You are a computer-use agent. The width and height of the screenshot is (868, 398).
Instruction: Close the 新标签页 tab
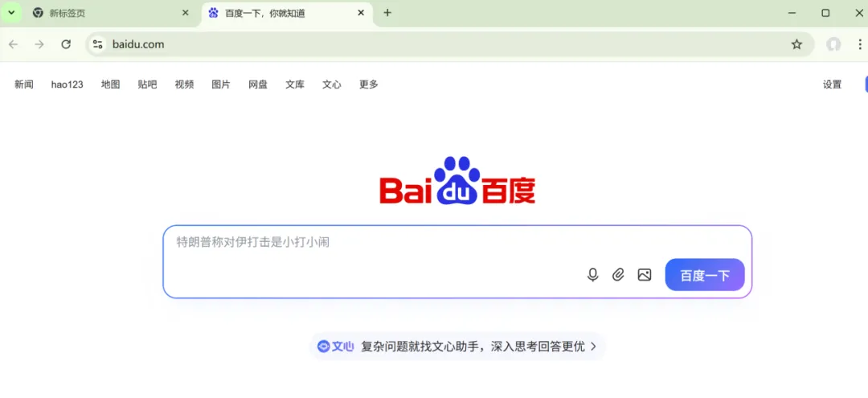(x=186, y=13)
